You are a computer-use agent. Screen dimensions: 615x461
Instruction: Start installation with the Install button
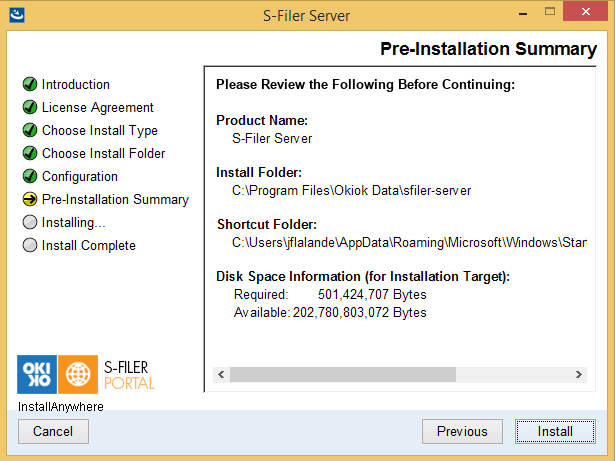pyautogui.click(x=555, y=432)
